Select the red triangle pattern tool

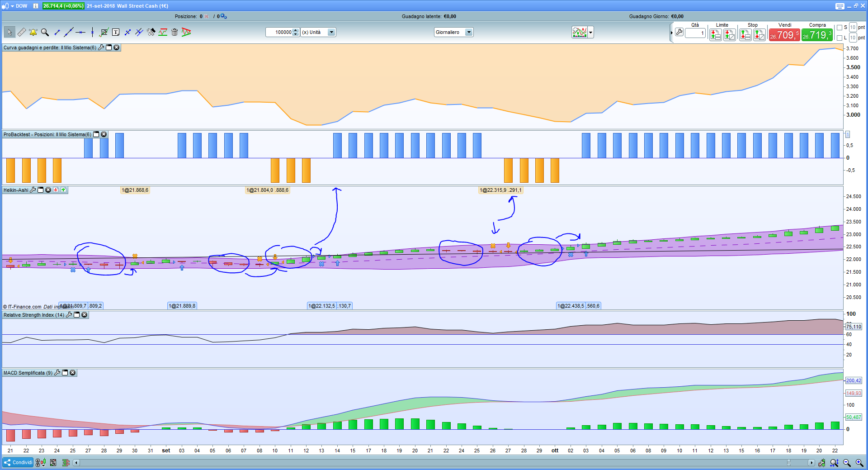tap(186, 32)
